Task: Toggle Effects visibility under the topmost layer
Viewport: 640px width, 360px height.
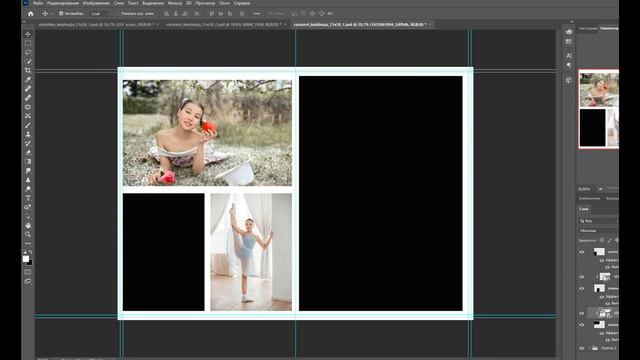Action: coord(601,260)
